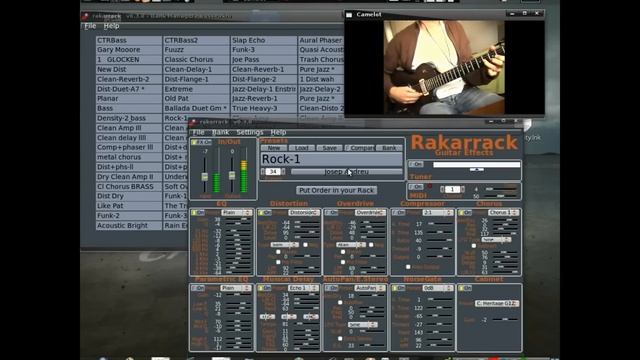Open the Overdrive preset dropdown

pyautogui.click(x=370, y=213)
